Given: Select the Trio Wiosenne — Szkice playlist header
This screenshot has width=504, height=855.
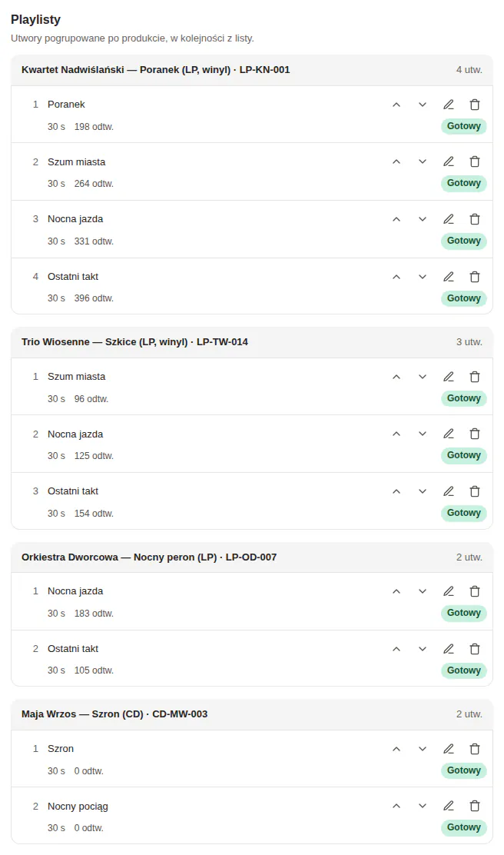Looking at the screenshot, I should pos(252,342).
